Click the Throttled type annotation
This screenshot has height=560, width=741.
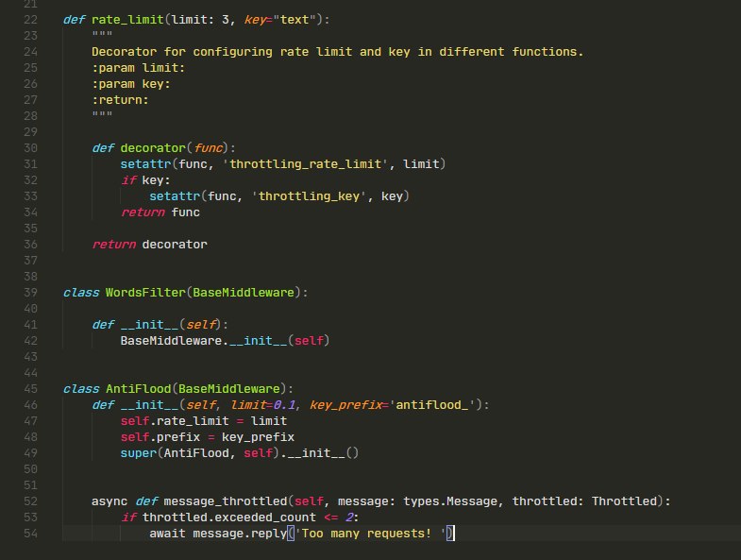coord(624,501)
